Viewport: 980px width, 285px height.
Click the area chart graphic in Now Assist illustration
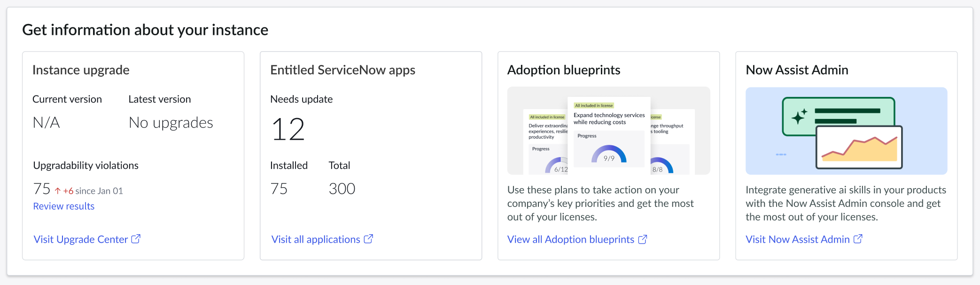[x=859, y=148]
